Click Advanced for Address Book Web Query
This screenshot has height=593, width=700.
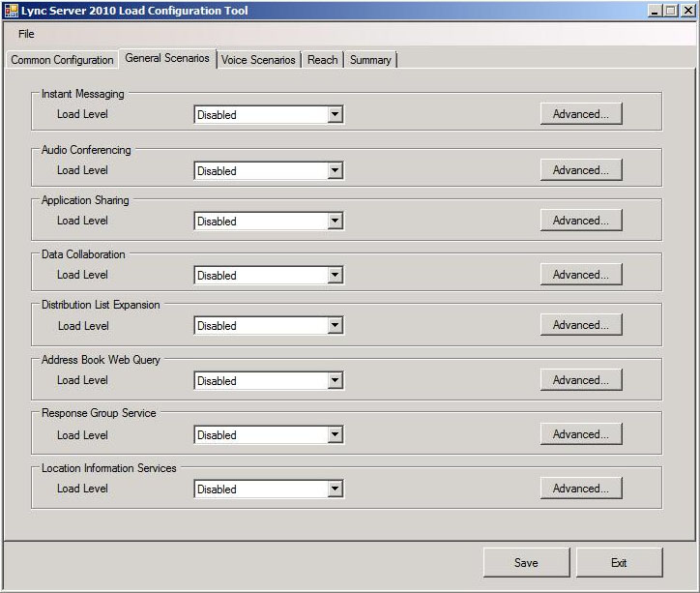[x=581, y=380]
